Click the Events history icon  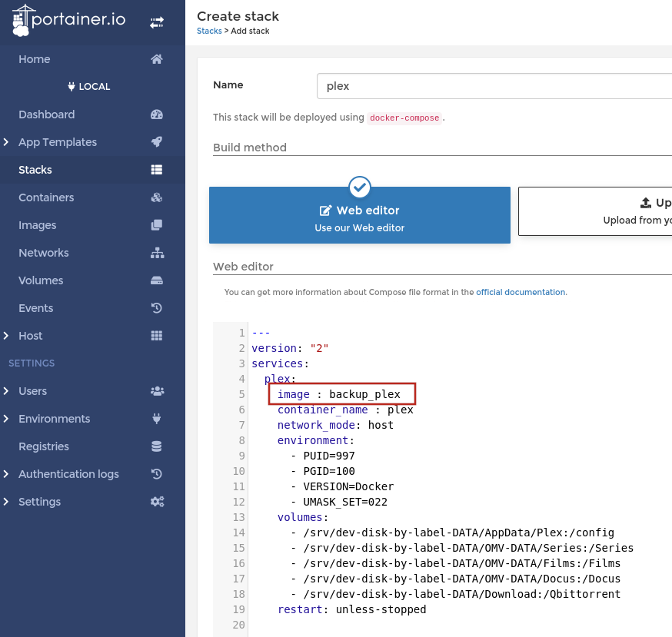click(157, 308)
